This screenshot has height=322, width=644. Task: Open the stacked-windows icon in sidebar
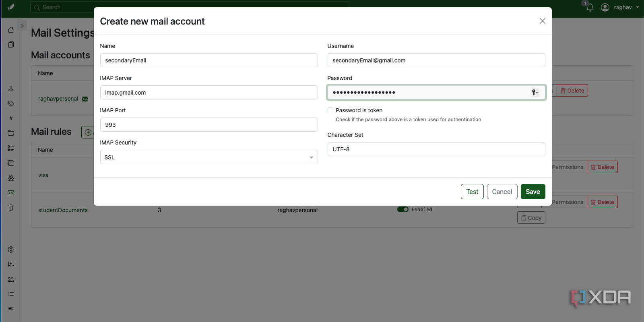[11, 163]
